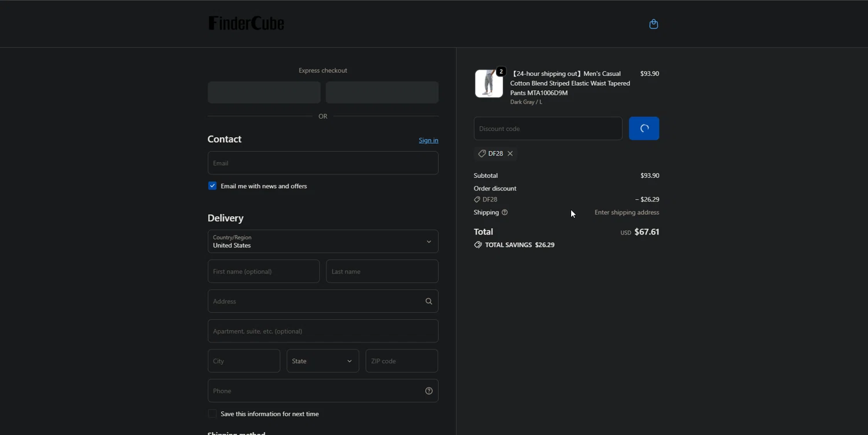Click the phone field help icon

tap(429, 391)
